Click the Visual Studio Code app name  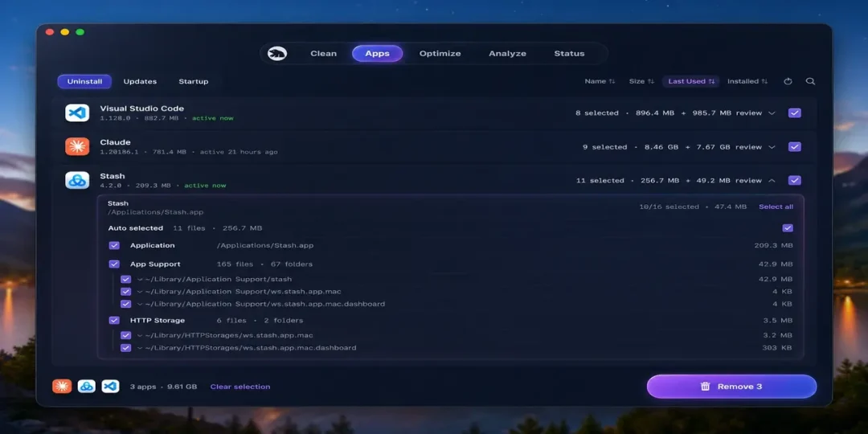point(141,108)
